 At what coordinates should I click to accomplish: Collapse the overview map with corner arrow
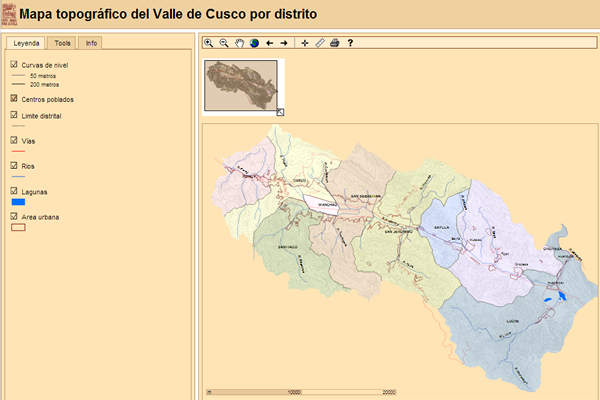(x=280, y=112)
